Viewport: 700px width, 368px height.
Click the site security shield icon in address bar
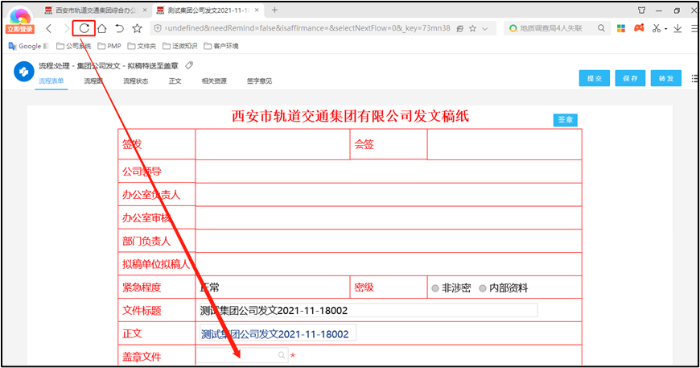tap(158, 28)
